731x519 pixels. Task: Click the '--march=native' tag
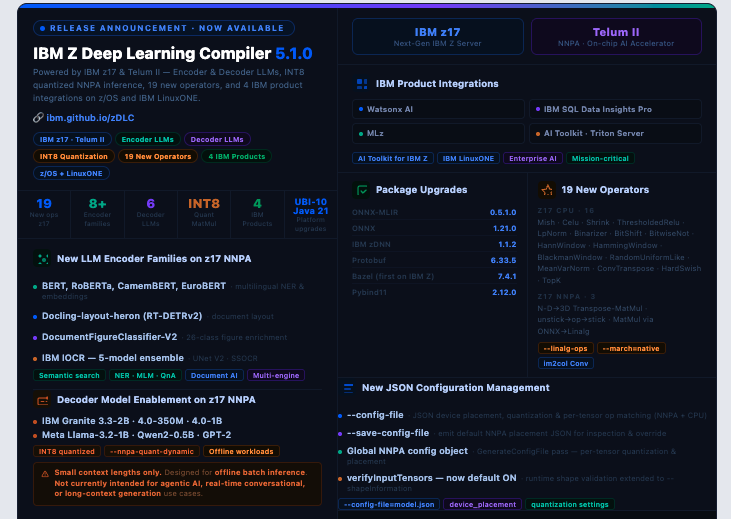631,348
